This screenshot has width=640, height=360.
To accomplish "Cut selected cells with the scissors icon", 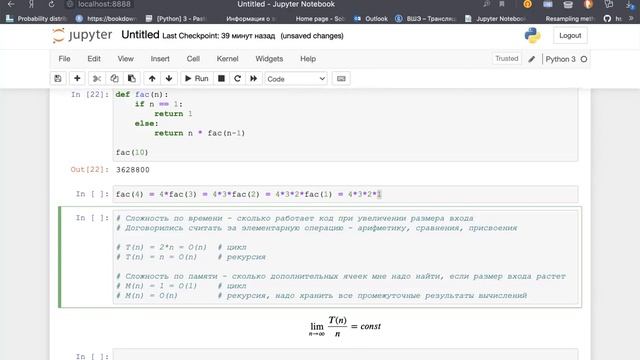I will 97,78.
